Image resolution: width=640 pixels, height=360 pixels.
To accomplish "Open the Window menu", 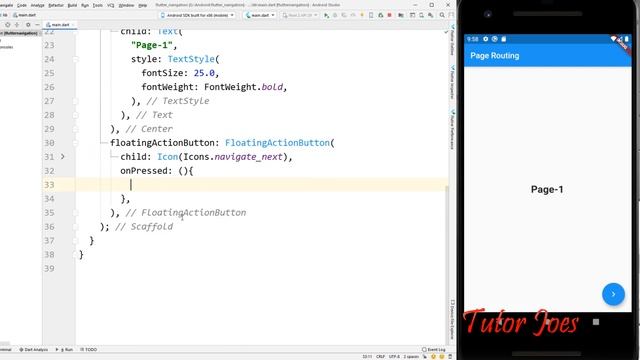I will (126, 5).
